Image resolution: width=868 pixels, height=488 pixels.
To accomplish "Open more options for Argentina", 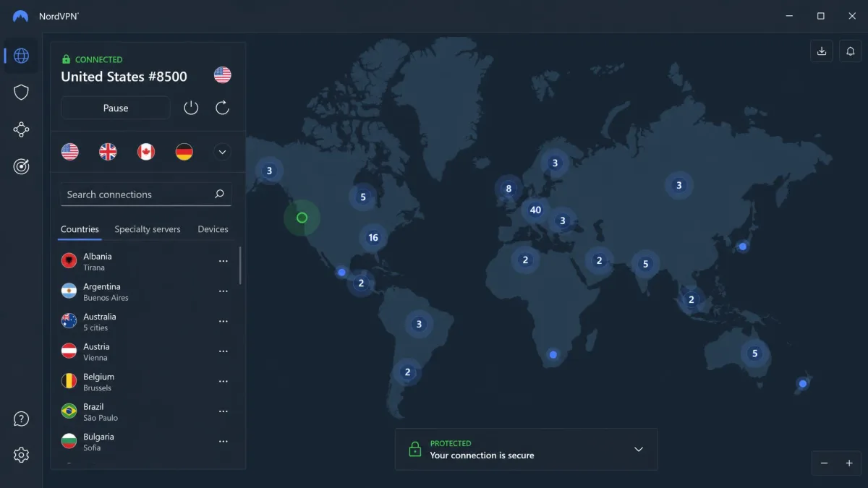I will [224, 291].
